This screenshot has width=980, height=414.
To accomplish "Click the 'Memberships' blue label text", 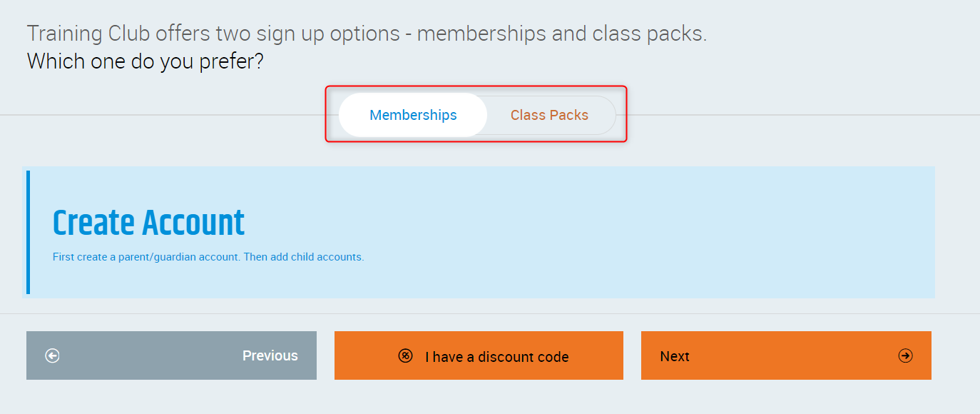I will tap(413, 115).
